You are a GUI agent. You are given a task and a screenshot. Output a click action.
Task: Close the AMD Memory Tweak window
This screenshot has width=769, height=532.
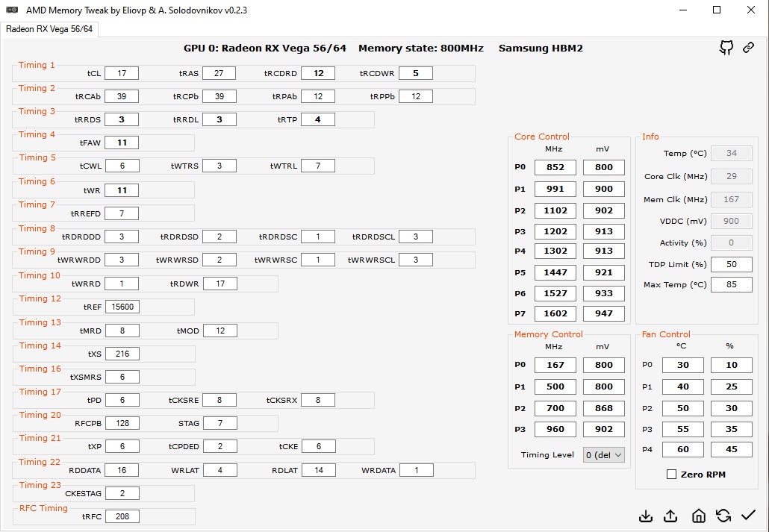pos(751,10)
